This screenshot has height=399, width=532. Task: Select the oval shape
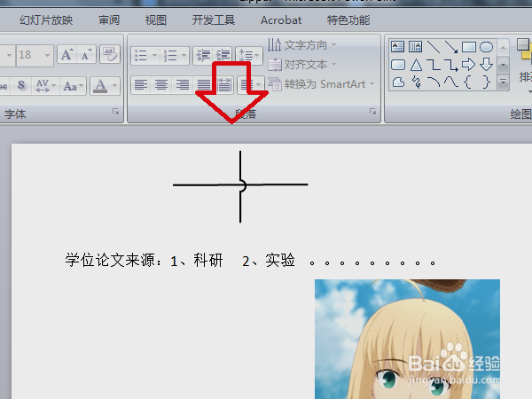[486, 47]
